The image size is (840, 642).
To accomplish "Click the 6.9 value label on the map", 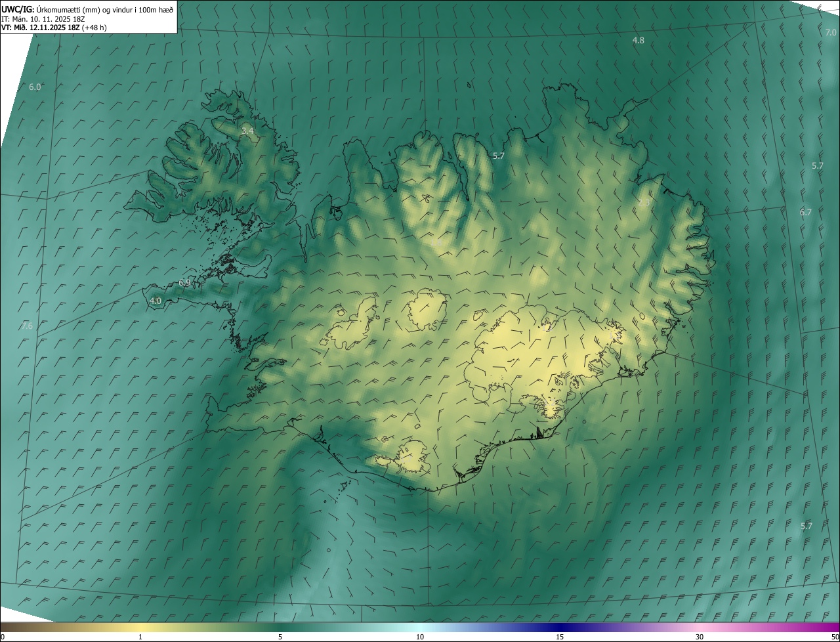I will point(184,283).
